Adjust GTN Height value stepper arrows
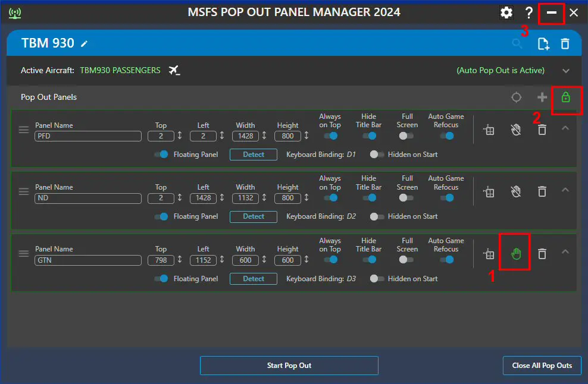This screenshot has width=588, height=384. tap(306, 260)
